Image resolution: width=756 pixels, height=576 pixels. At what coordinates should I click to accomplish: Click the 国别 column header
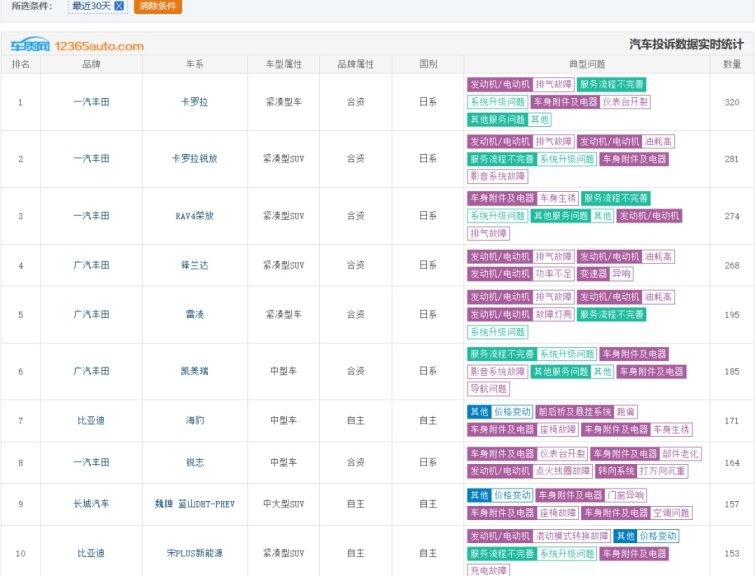(x=428, y=64)
